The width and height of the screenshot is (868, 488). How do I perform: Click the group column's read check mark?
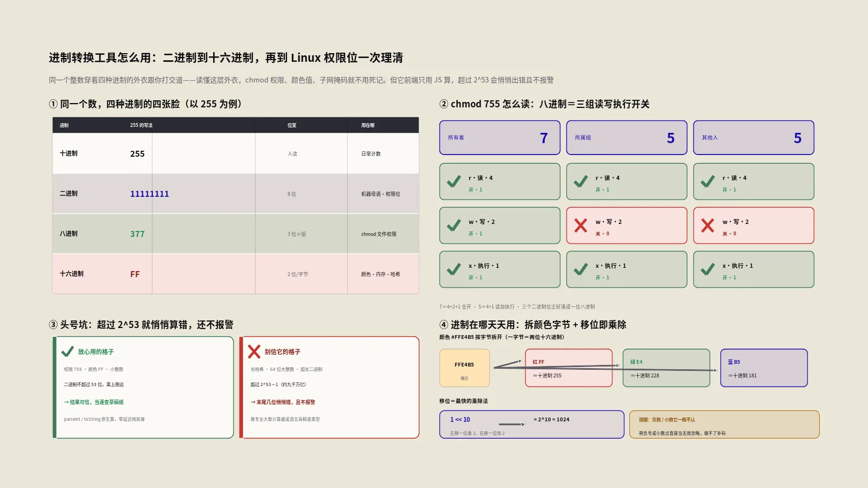(x=580, y=182)
